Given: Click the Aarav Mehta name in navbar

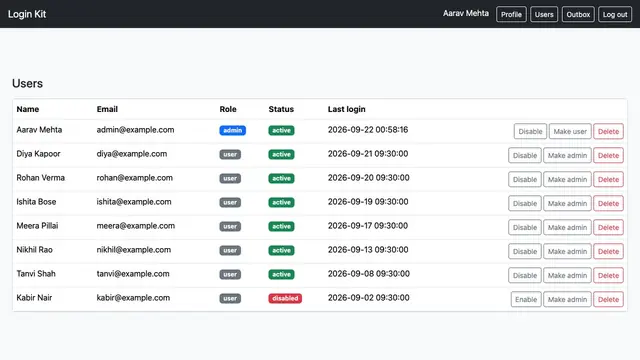Looking at the screenshot, I should tap(466, 13).
